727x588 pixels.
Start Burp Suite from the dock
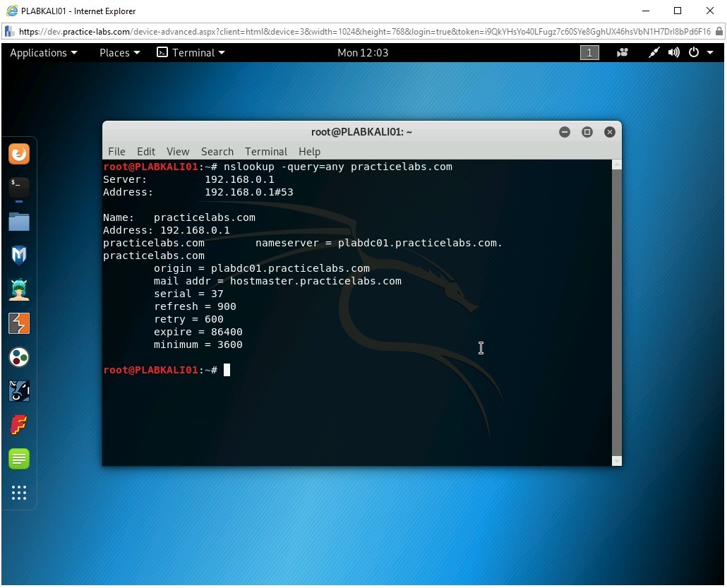(x=19, y=323)
